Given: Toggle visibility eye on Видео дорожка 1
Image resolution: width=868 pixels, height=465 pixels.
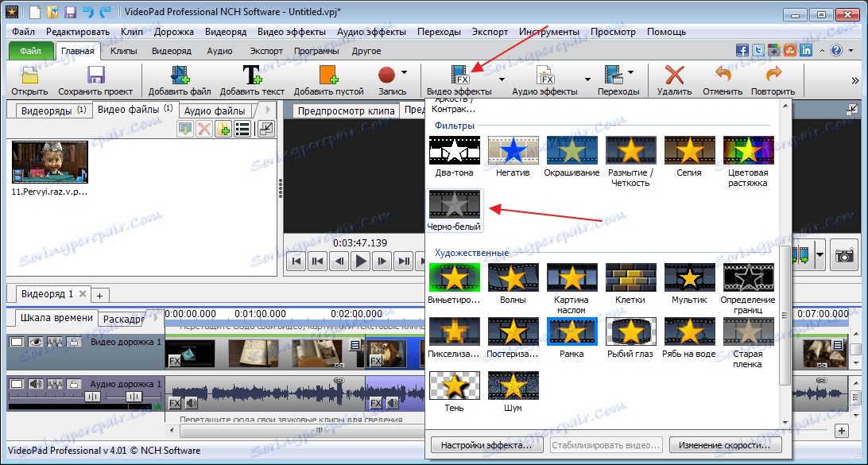Looking at the screenshot, I should 36,342.
